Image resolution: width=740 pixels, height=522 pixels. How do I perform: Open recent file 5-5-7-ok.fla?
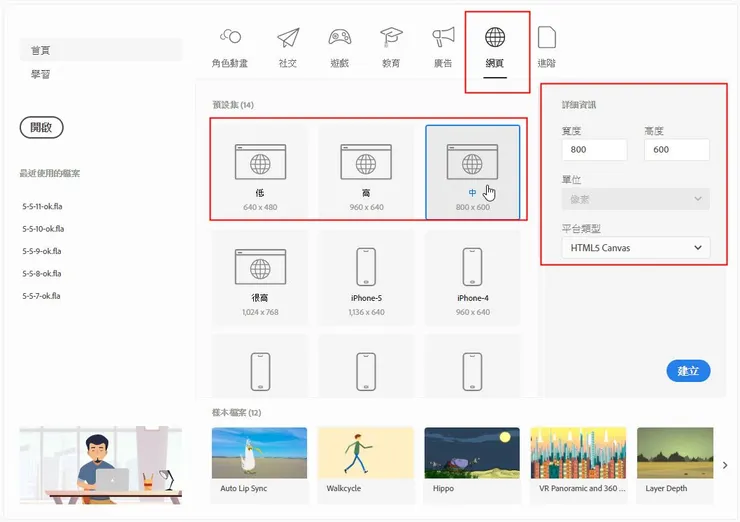42,296
